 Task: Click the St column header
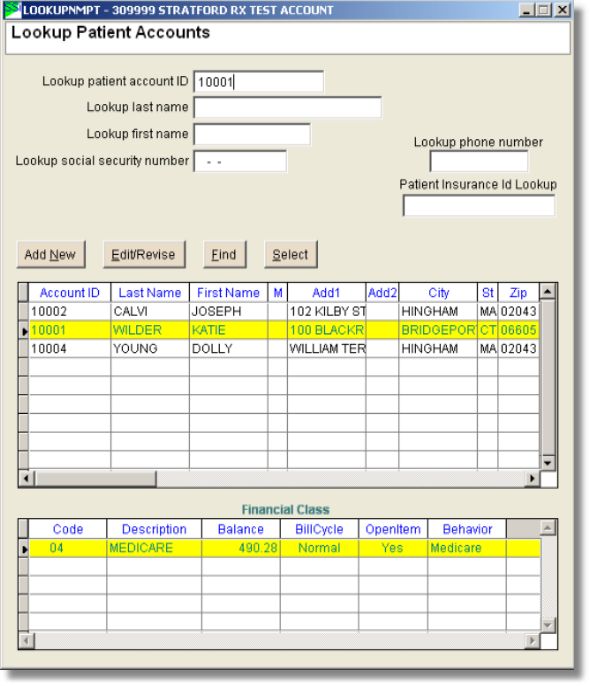coord(488,293)
